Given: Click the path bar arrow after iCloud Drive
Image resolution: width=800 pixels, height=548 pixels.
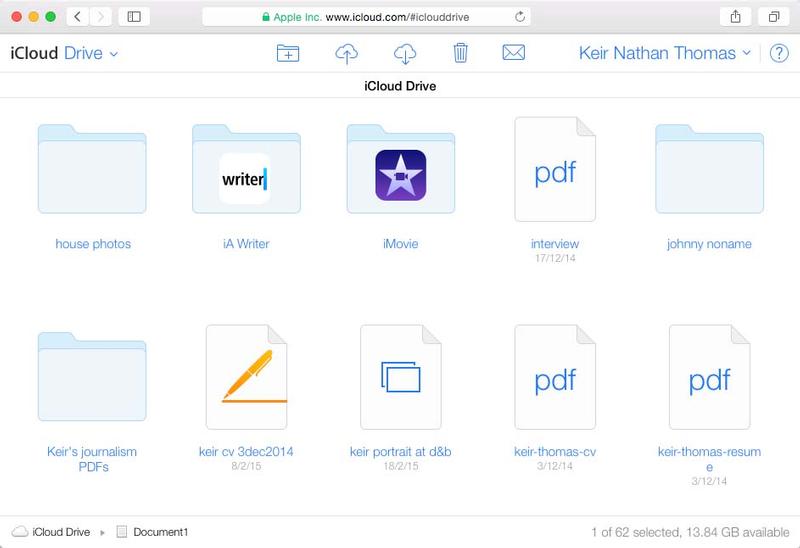Looking at the screenshot, I should (x=103, y=532).
